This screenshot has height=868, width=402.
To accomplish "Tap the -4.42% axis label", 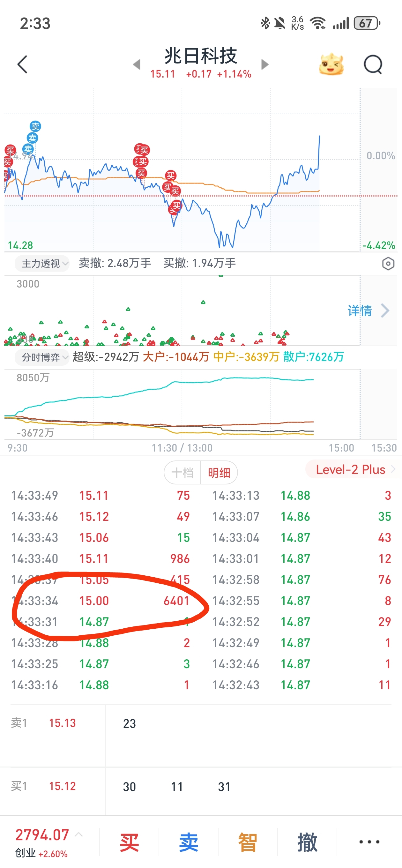I will point(379,245).
